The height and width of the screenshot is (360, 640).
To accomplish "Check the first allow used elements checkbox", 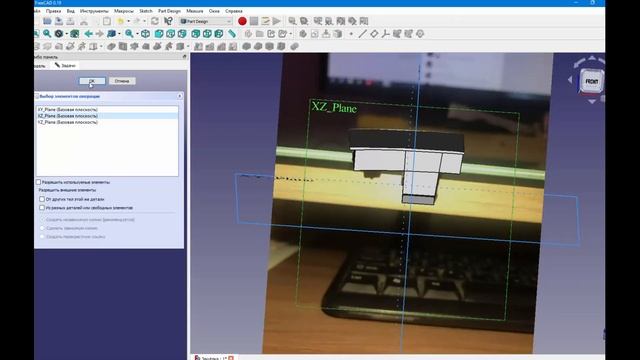I will [x=38, y=182].
